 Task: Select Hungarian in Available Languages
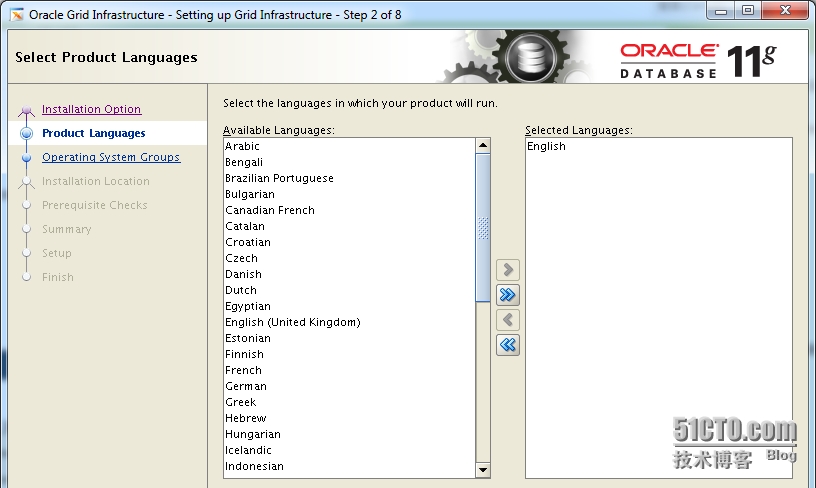pyautogui.click(x=349, y=434)
